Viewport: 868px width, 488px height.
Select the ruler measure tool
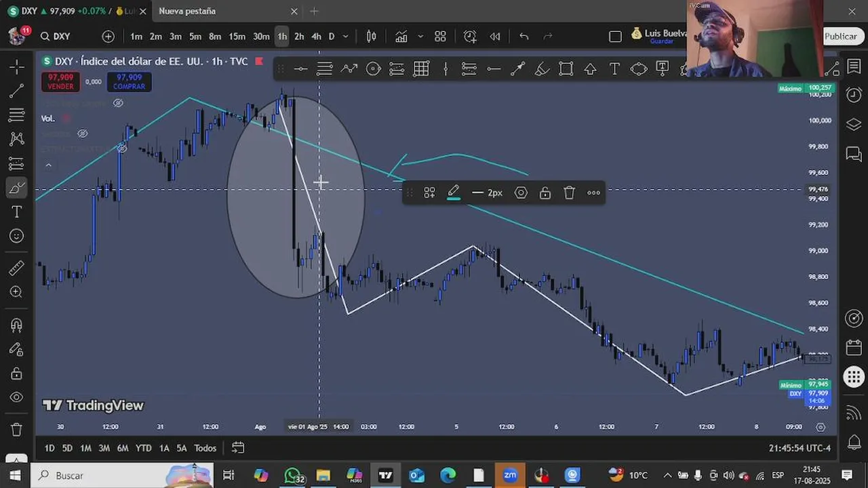(x=17, y=268)
